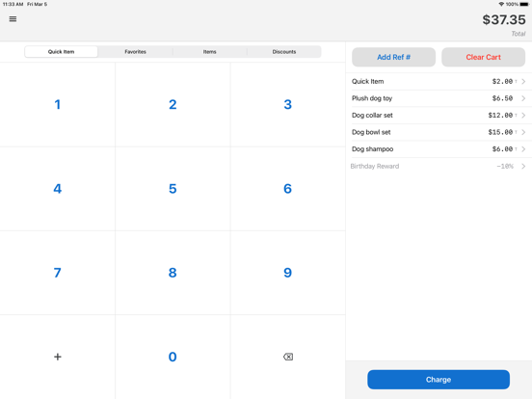Open the Discounts tab

pos(284,52)
